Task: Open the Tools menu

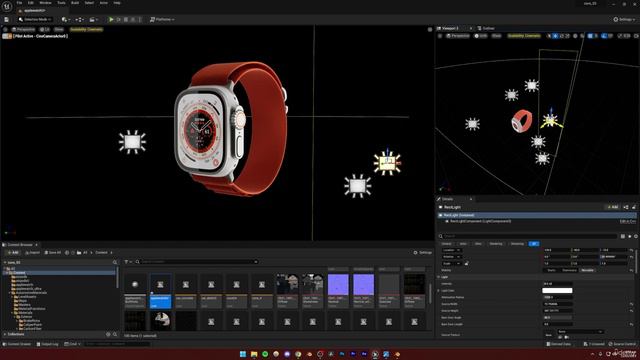Action: click(61, 2)
